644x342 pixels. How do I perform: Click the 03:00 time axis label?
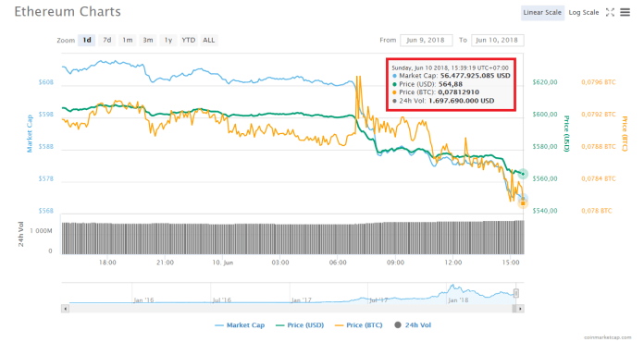pyautogui.click(x=280, y=263)
